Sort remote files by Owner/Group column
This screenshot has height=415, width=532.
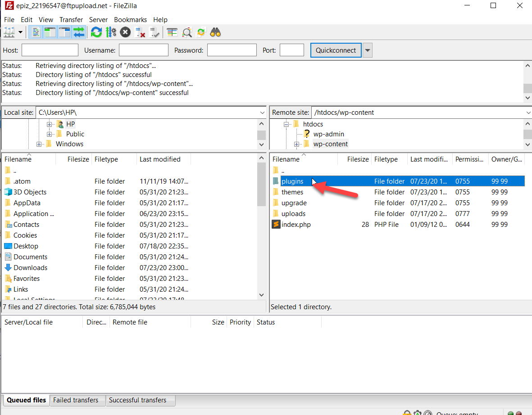click(507, 159)
